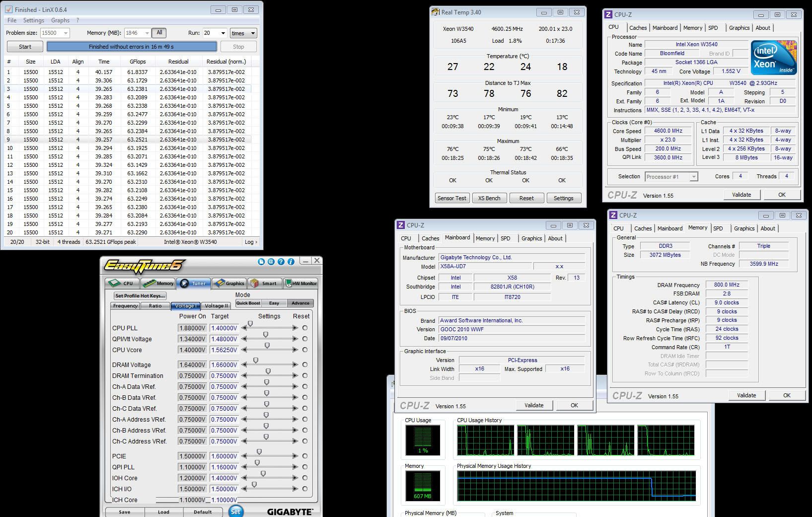Click Set Profile Hot Keys button
812x517 pixels.
tap(140, 295)
